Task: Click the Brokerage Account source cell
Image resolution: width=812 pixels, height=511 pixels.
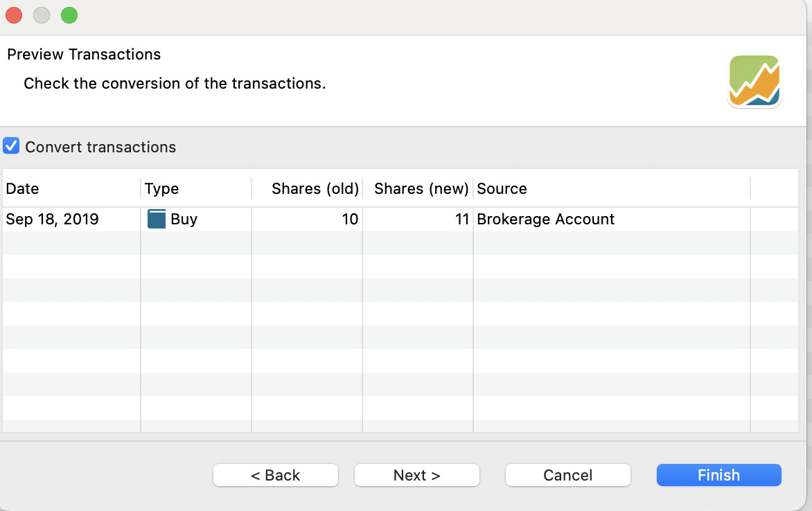Action: click(x=546, y=219)
